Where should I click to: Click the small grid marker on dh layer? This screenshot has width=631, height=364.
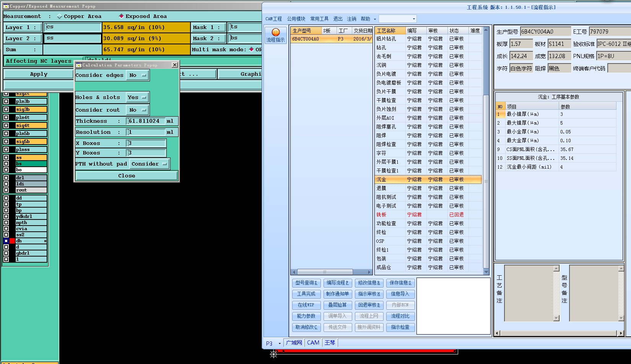[x=45, y=241]
